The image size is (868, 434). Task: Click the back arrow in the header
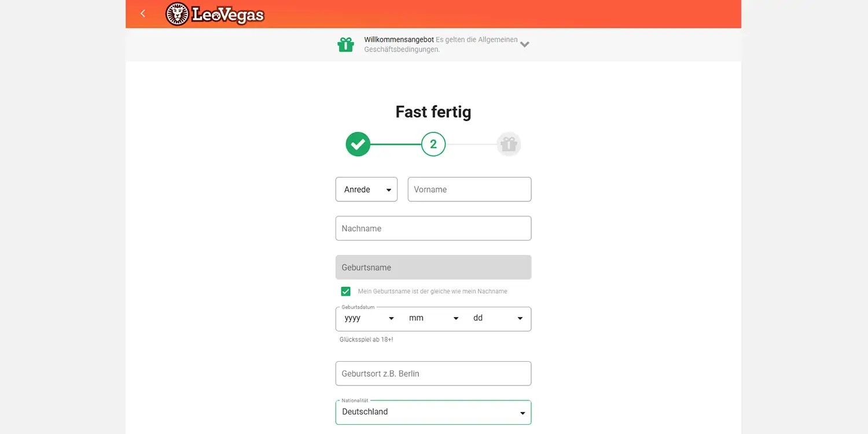[143, 13]
